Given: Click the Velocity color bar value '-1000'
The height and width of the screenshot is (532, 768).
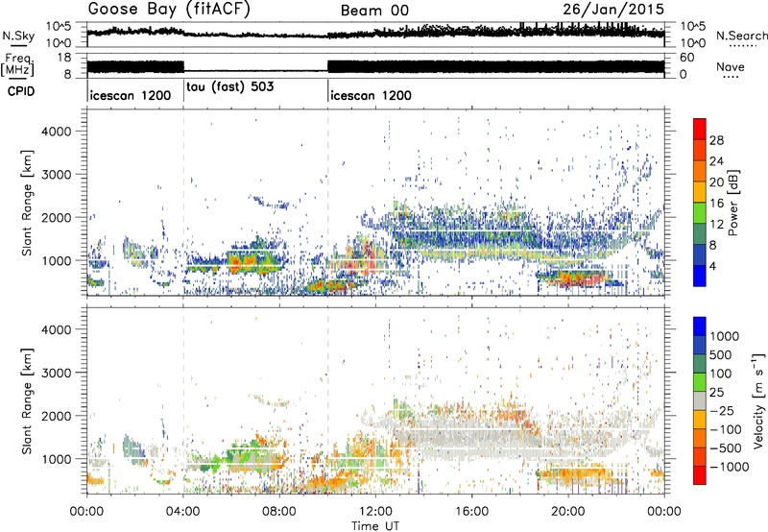Looking at the screenshot, I should pos(730,467).
